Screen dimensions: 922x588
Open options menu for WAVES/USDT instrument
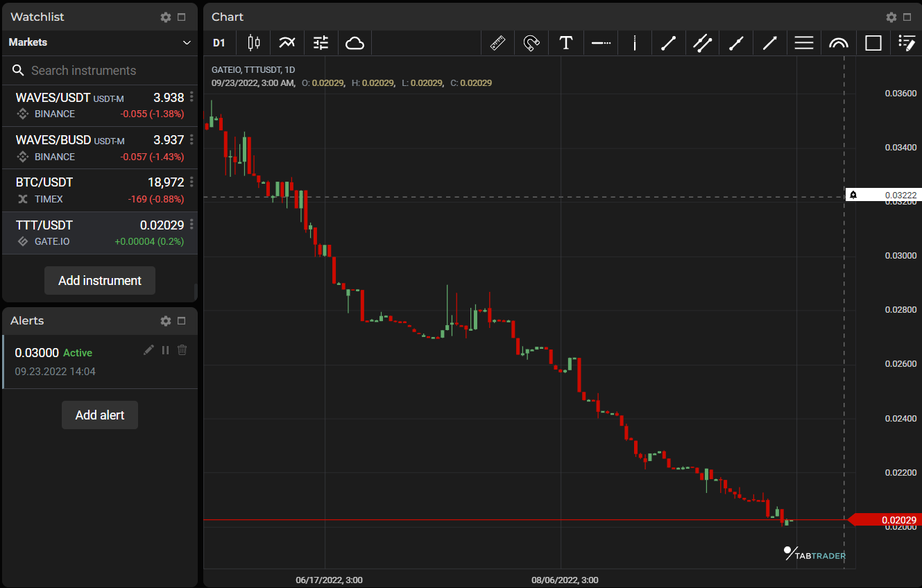[x=191, y=97]
